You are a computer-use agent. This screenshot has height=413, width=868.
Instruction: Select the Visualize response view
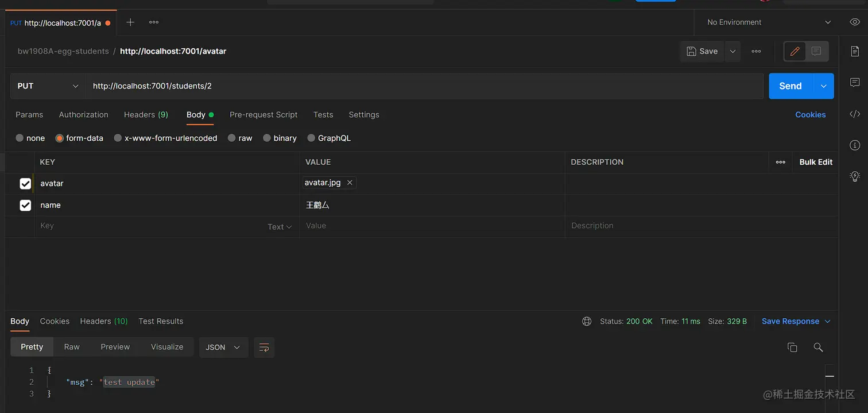click(x=167, y=347)
